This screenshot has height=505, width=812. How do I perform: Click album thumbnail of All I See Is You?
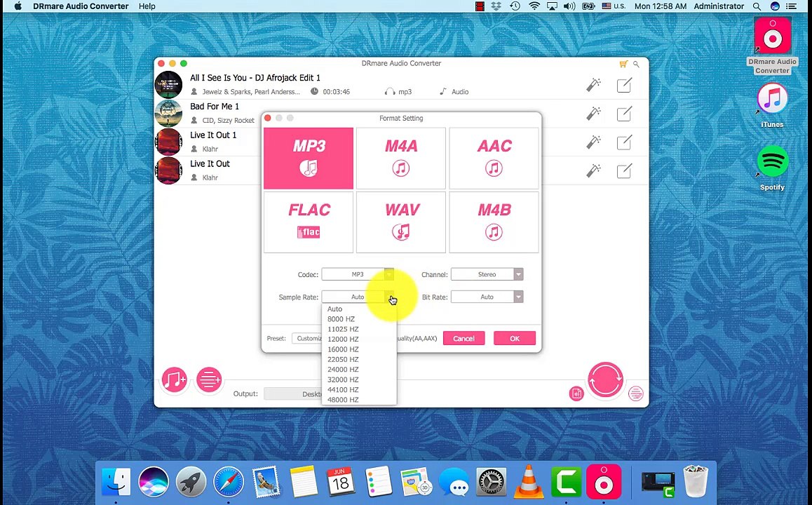[x=169, y=85]
